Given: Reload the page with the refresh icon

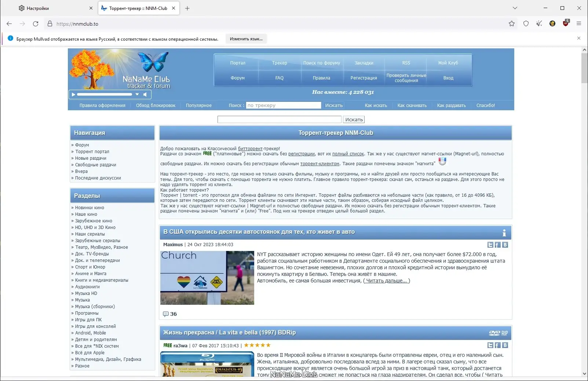Looking at the screenshot, I should point(36,24).
